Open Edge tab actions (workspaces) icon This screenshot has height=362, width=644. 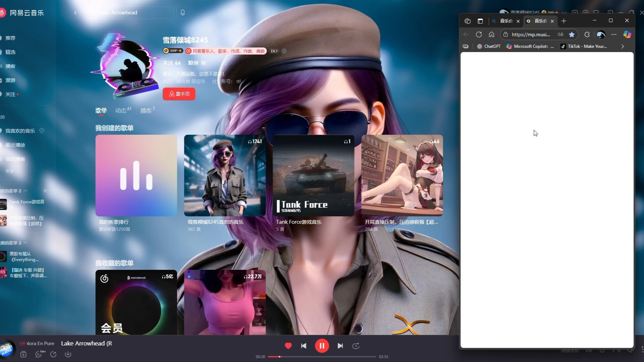(467, 21)
